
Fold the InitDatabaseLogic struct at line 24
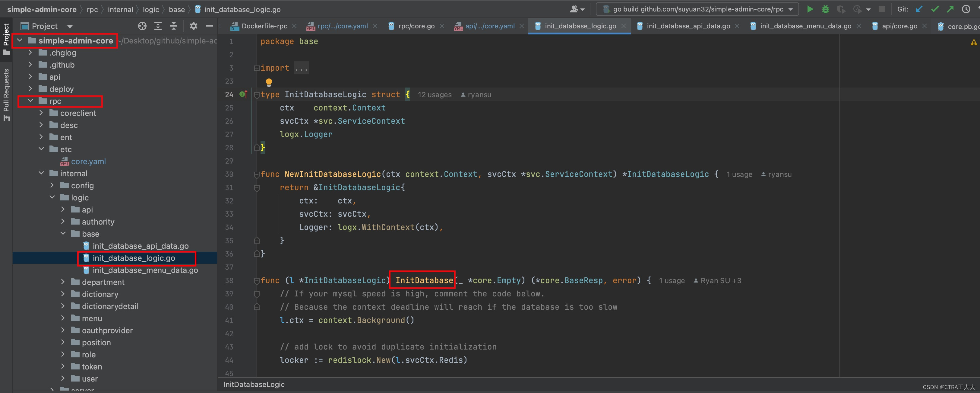[257, 95]
